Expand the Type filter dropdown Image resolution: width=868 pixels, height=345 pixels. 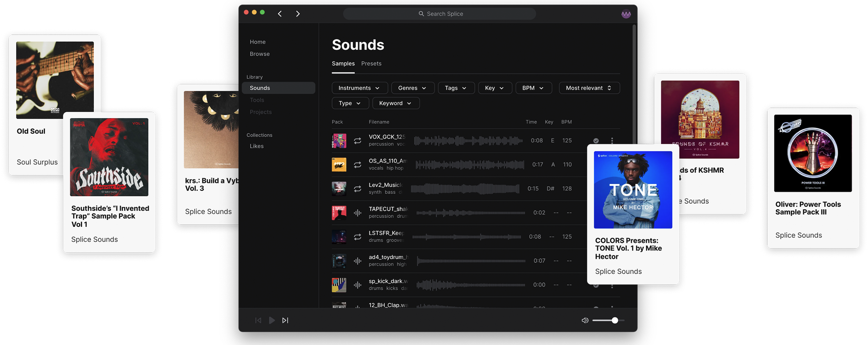coord(350,103)
